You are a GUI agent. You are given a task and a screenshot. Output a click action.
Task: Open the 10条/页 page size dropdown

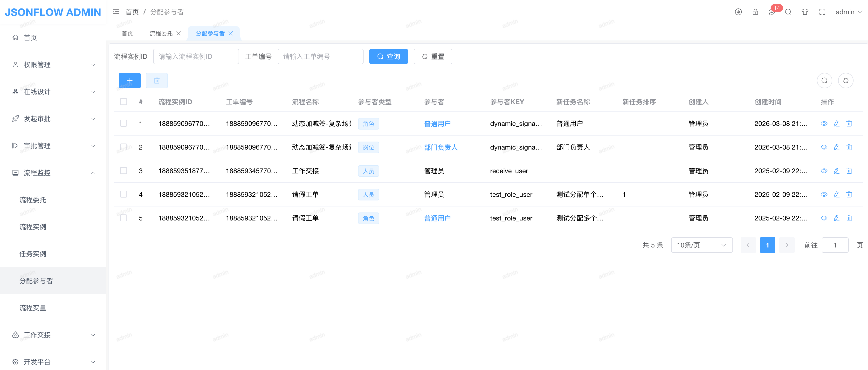pyautogui.click(x=702, y=245)
